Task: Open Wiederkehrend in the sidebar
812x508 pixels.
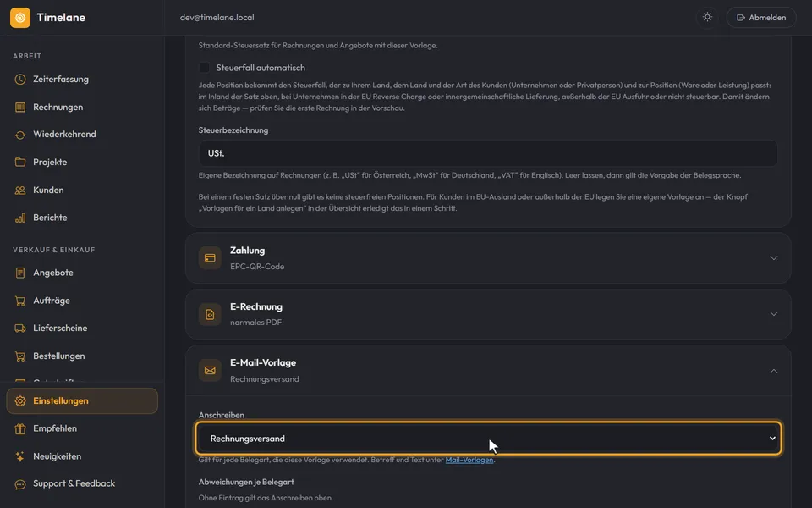Action: click(x=82, y=135)
